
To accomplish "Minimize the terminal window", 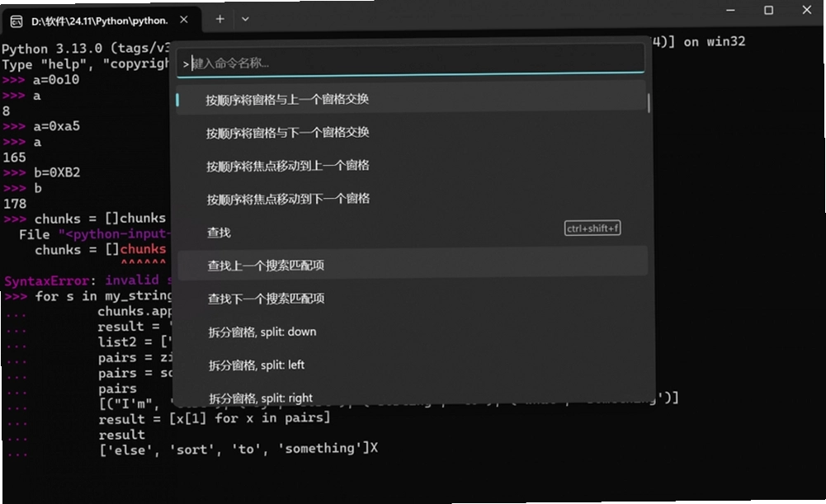I will pos(730,10).
